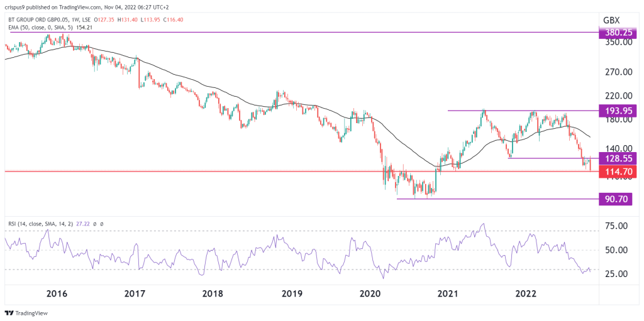
Task: Click the TradingView logo at bottom left
Action: 26,313
